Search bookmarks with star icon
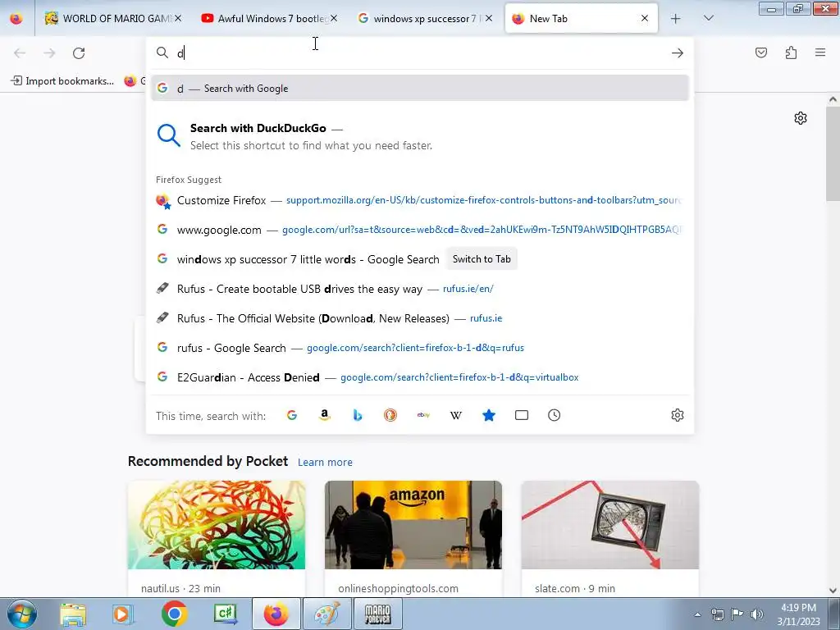The width and height of the screenshot is (840, 630). click(489, 415)
